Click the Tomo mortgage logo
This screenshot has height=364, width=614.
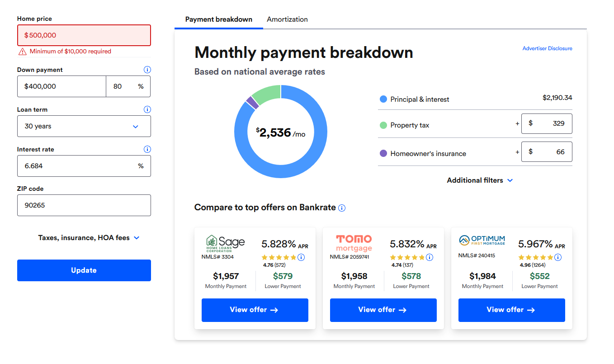click(x=354, y=243)
